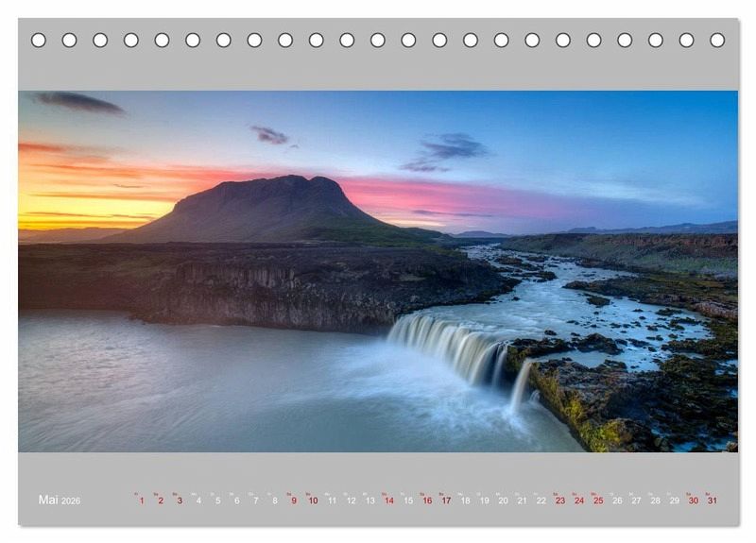Viewport: 756px width, 543px height.
Task: Select date 7 in the calendar row
Action: (x=256, y=501)
